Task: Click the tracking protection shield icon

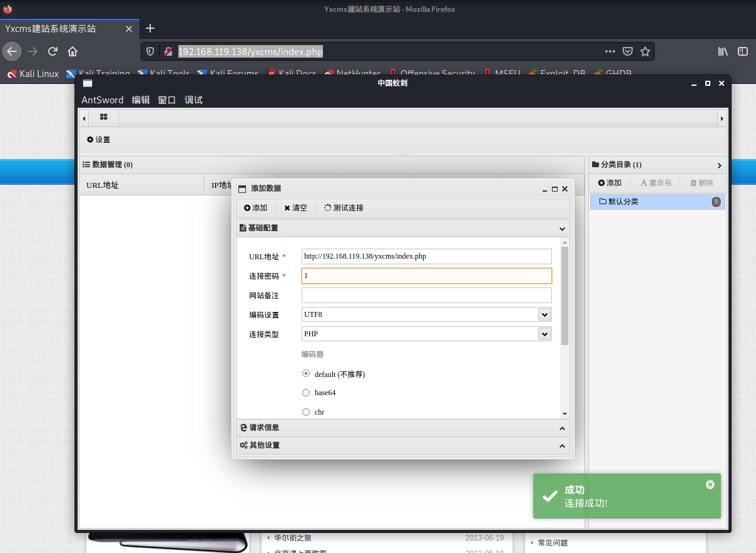Action: (150, 51)
